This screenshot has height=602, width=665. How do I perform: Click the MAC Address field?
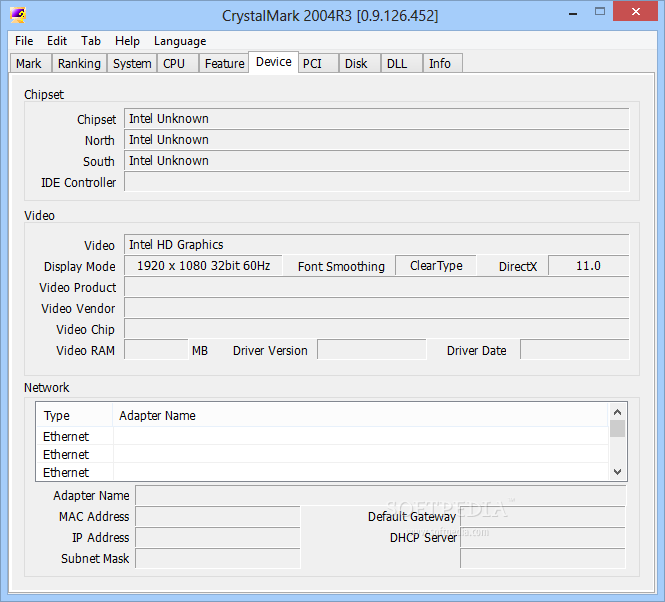(x=218, y=516)
